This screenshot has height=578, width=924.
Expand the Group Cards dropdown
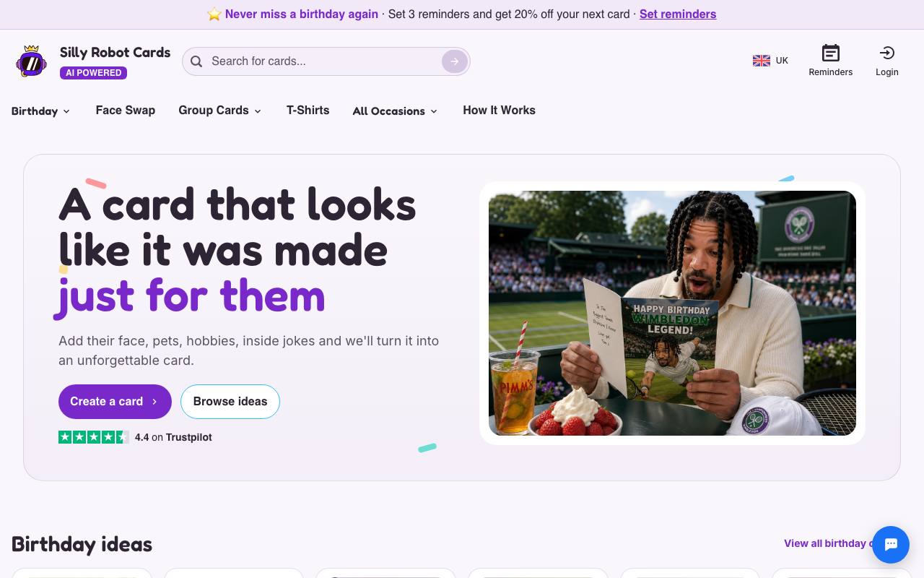click(x=219, y=111)
